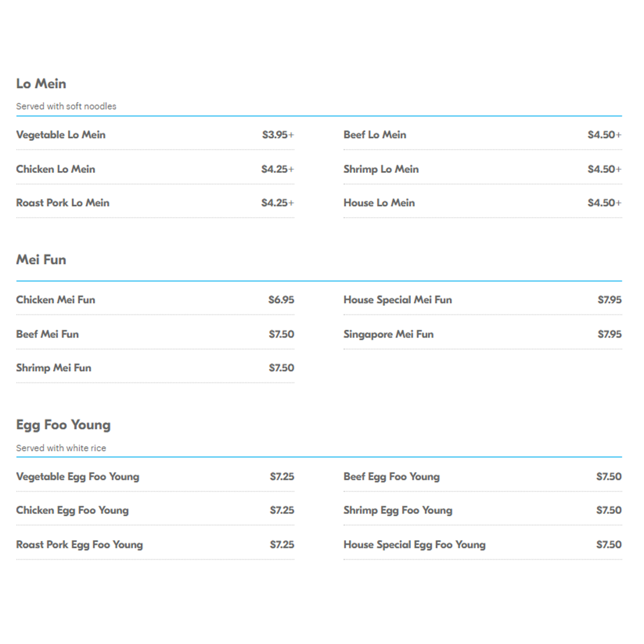Select the Mei Fun section heading
Screen dimensions: 644x644
(x=41, y=259)
